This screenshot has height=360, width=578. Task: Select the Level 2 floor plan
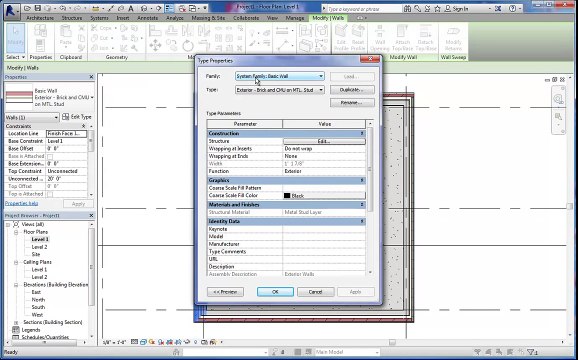pos(39,247)
